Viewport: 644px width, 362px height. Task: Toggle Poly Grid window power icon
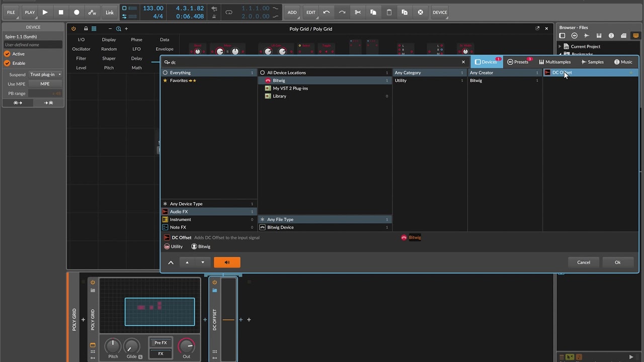tap(73, 29)
